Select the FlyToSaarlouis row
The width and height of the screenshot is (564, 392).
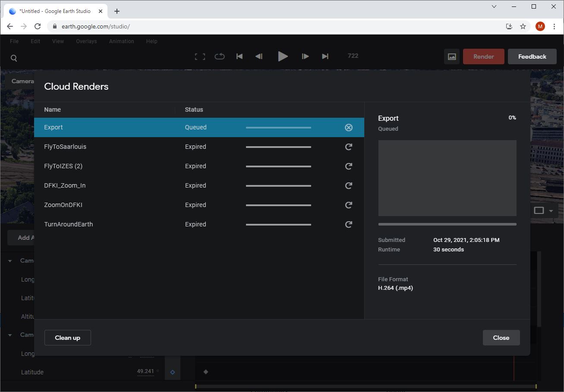point(199,147)
